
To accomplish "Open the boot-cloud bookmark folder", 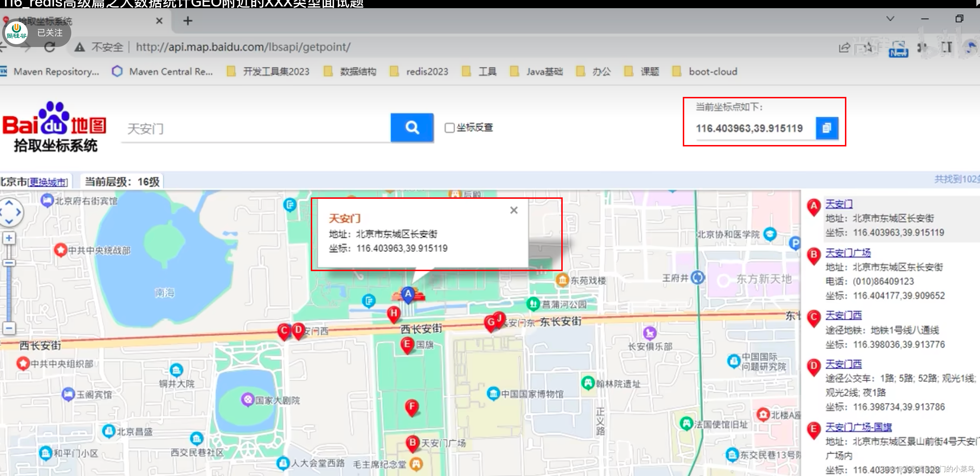I will coord(705,72).
